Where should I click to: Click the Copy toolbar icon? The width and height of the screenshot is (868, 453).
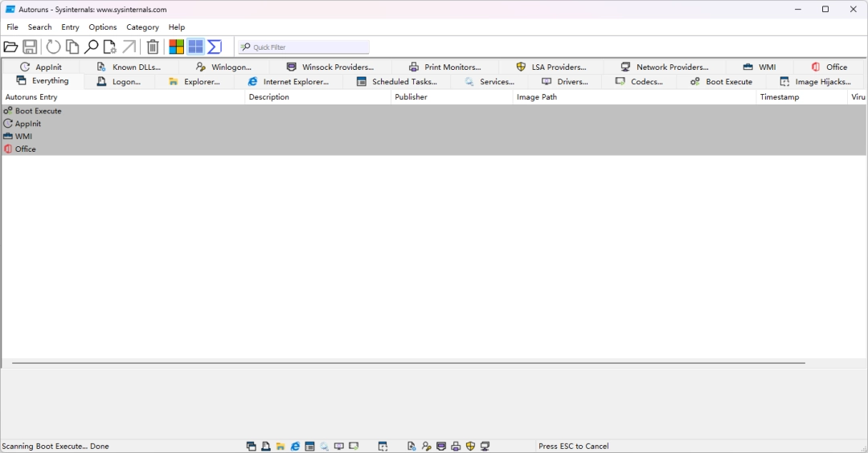click(72, 47)
